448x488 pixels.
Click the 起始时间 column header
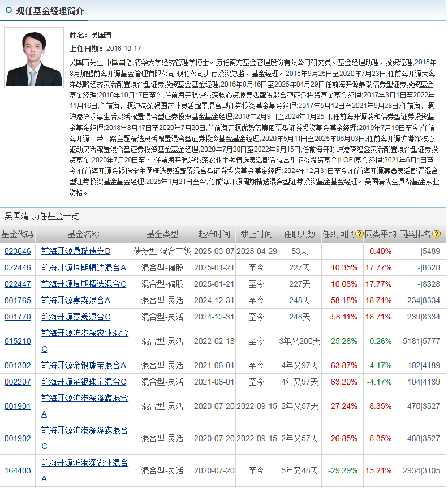pos(214,234)
